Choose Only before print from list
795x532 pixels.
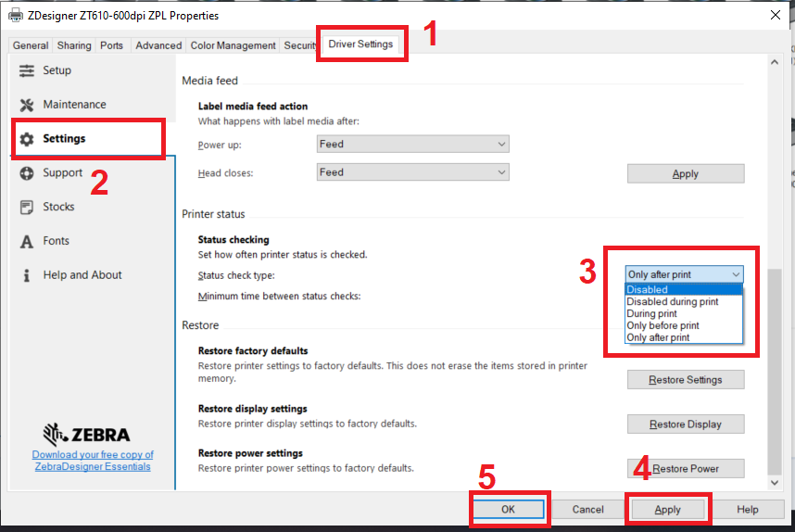point(662,326)
